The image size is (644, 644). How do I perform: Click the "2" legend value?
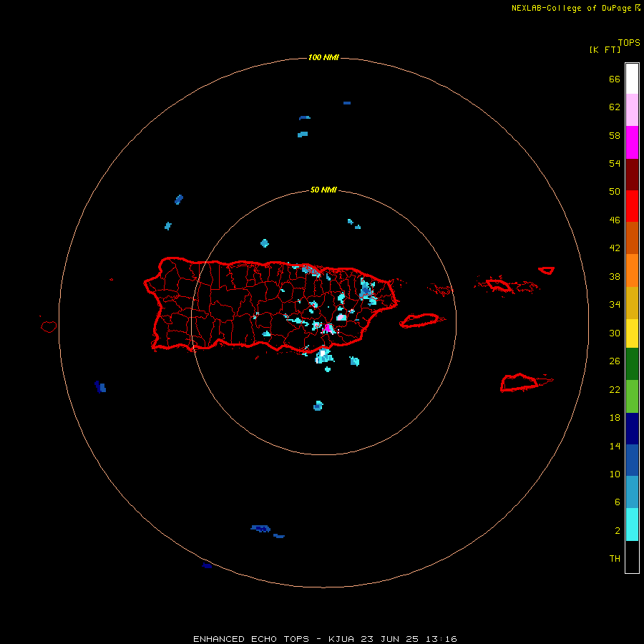tap(618, 531)
